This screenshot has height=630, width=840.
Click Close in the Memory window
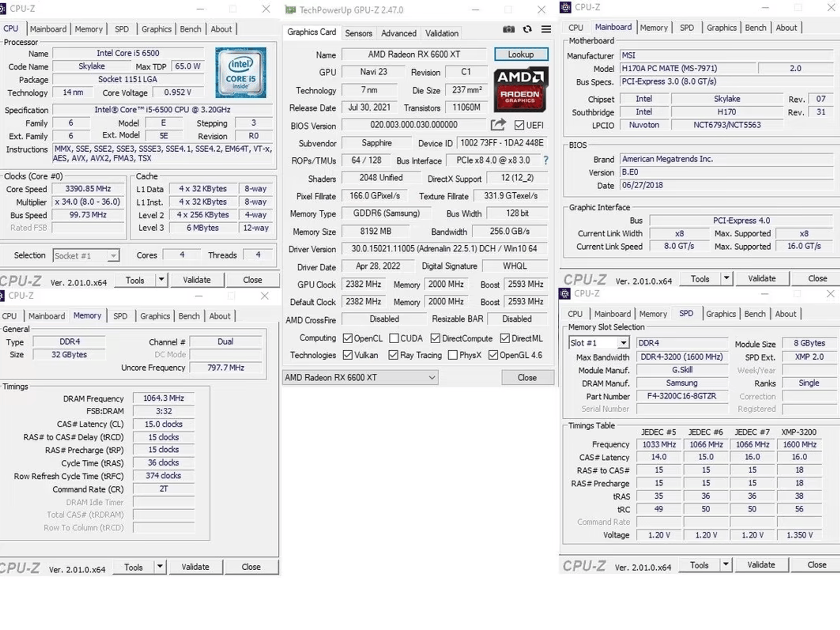point(251,567)
